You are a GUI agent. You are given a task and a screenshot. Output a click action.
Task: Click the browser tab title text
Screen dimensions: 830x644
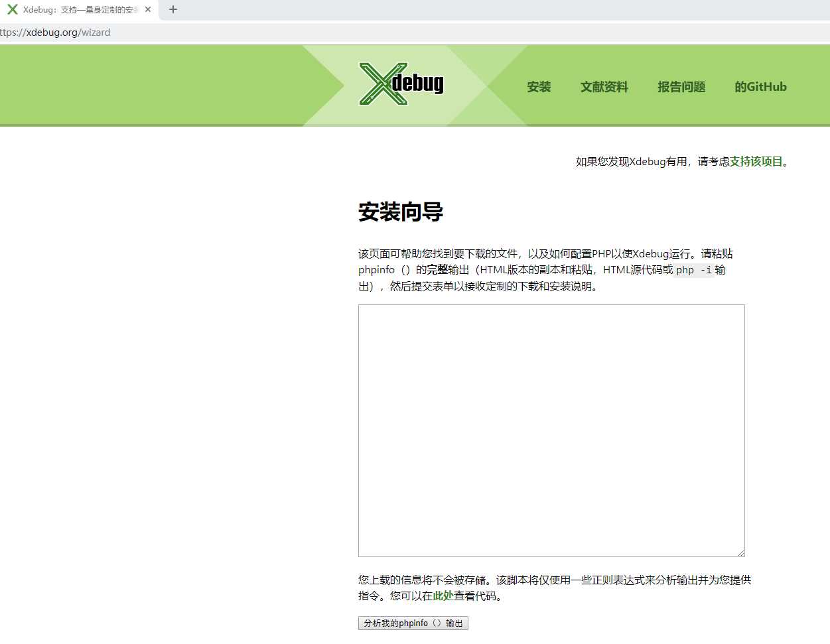tap(80, 9)
